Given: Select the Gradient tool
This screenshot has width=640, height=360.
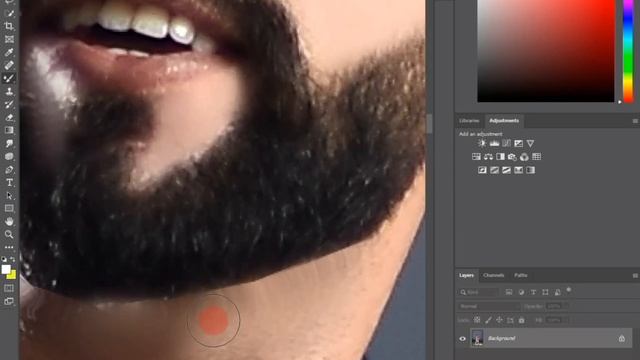Looking at the screenshot, I should coord(9,130).
